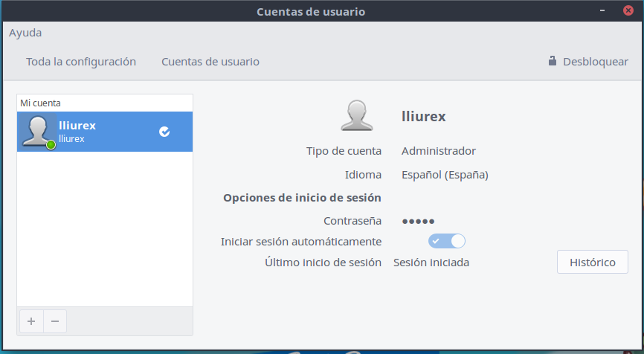Click the Mi cuenta list header
This screenshot has height=354, width=644.
click(x=41, y=103)
